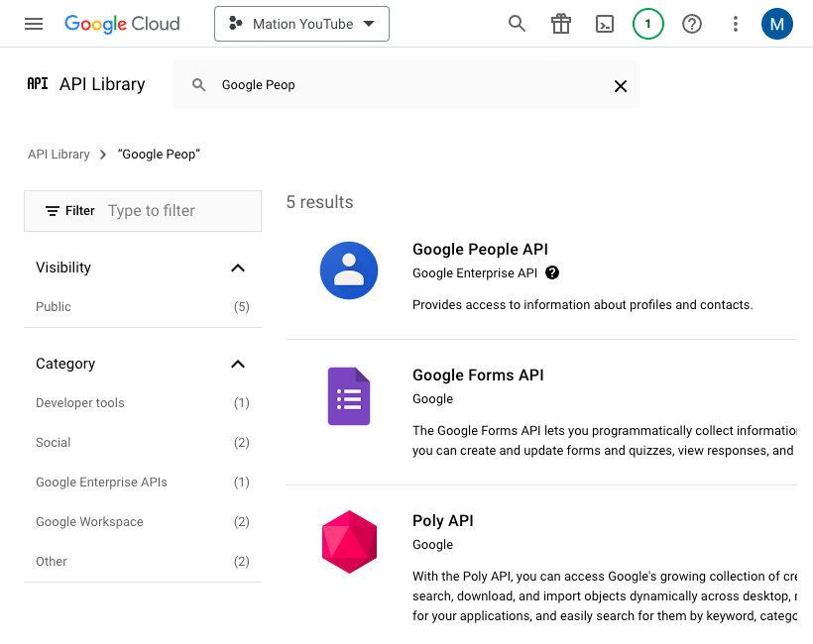The height and width of the screenshot is (644, 813).
Task: Click the purple Google Forms icon
Action: 349,396
